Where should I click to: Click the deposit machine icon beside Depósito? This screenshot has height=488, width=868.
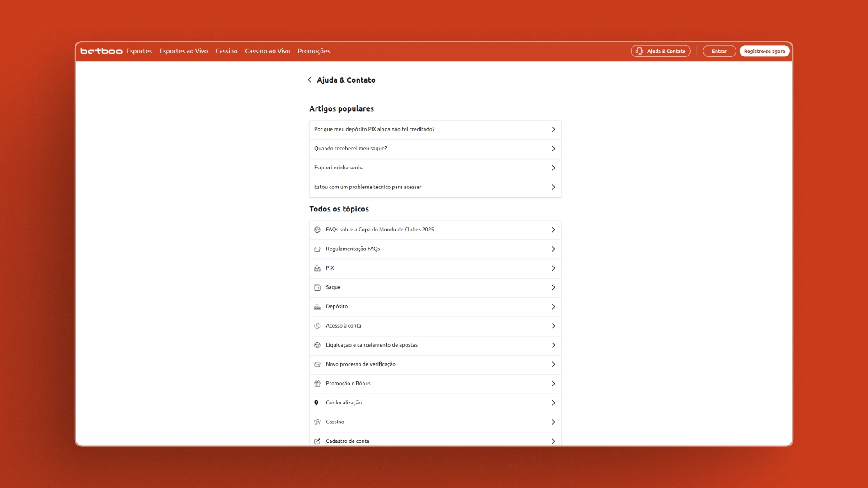pos(318,306)
